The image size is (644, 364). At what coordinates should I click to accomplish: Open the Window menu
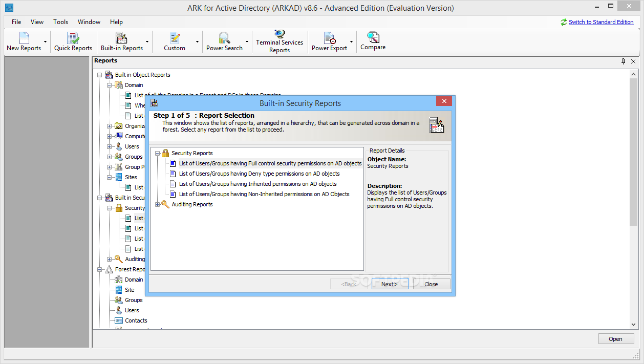pos(89,22)
